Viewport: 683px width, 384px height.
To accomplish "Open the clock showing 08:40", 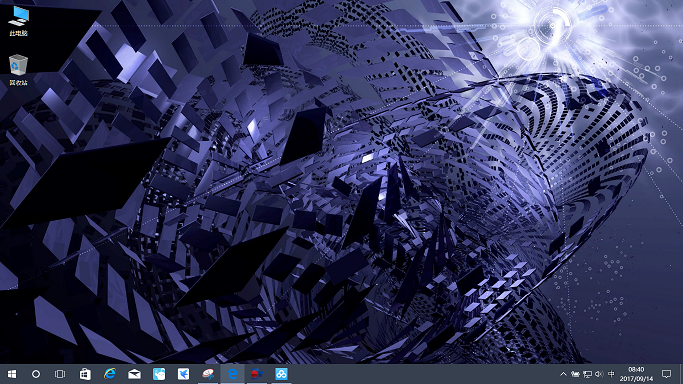I will [636, 374].
